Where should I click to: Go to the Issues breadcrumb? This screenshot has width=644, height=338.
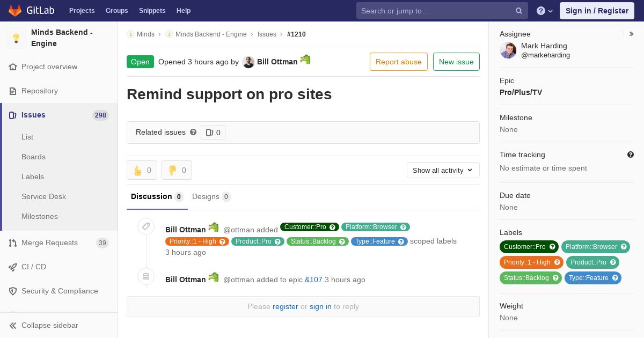[267, 34]
